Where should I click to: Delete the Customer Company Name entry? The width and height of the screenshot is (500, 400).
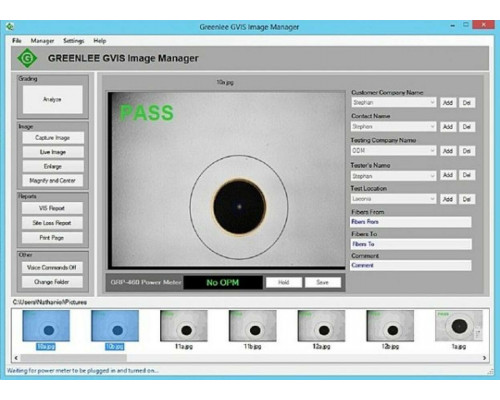[467, 103]
